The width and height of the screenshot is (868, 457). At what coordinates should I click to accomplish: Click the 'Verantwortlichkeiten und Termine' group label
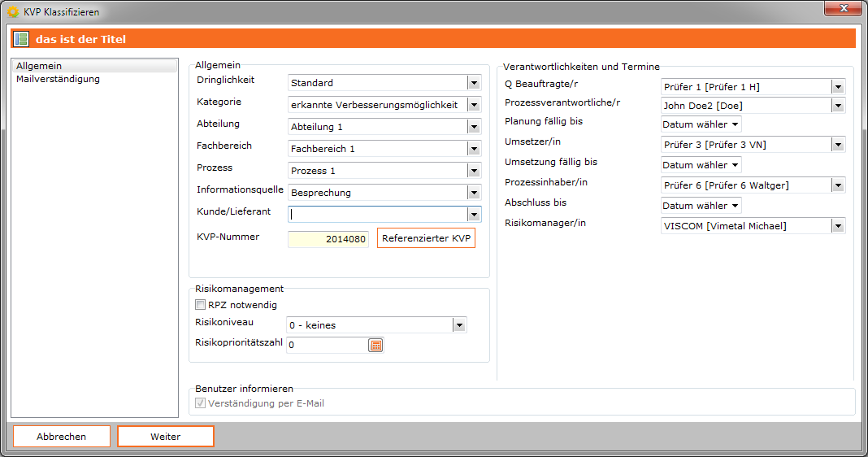coord(581,67)
